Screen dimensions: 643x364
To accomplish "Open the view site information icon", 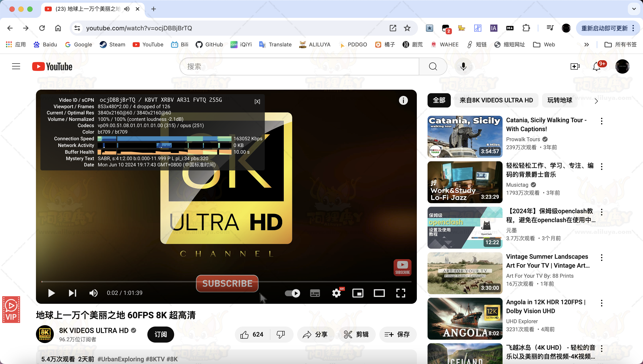I will [x=77, y=28].
